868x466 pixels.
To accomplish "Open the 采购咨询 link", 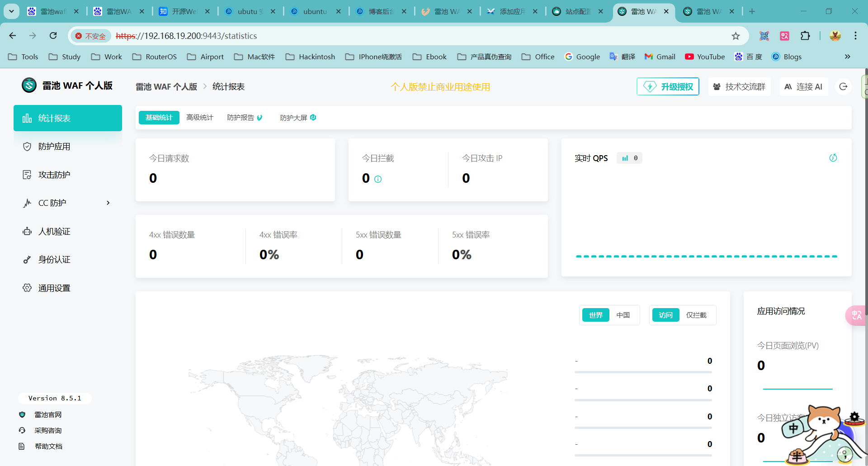I will [x=48, y=430].
